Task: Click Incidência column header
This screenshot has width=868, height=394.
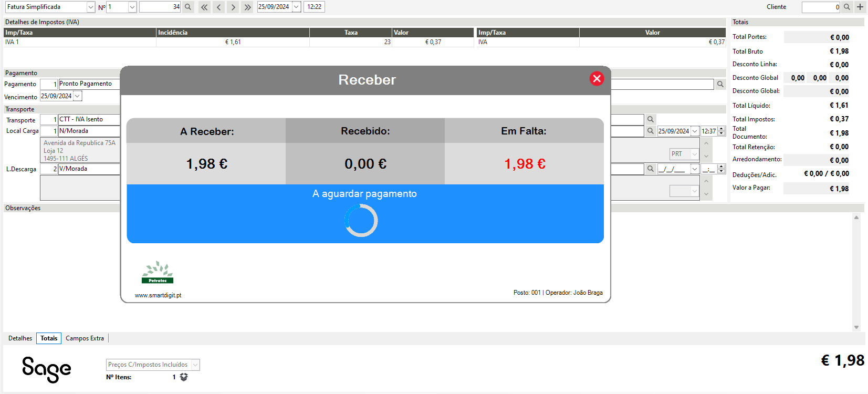Action: (x=233, y=33)
